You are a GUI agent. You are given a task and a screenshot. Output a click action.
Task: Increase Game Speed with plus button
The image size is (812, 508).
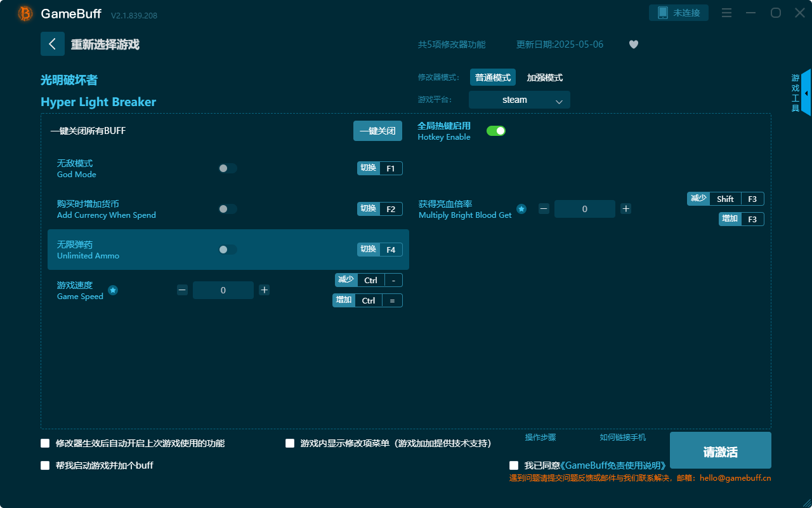click(265, 290)
